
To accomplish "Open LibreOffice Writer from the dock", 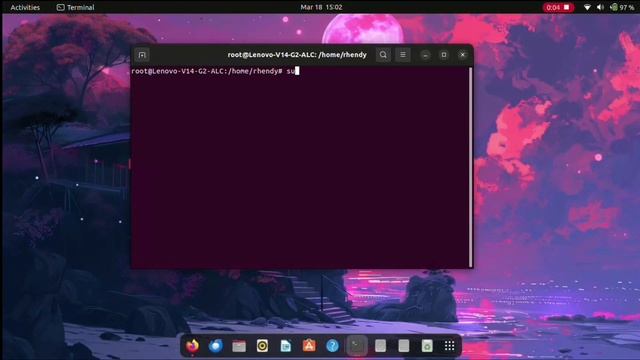I will click(286, 346).
